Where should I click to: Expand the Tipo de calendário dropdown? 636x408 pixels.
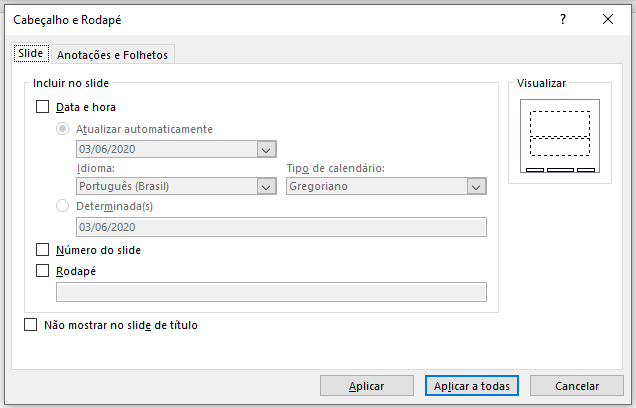click(x=476, y=186)
